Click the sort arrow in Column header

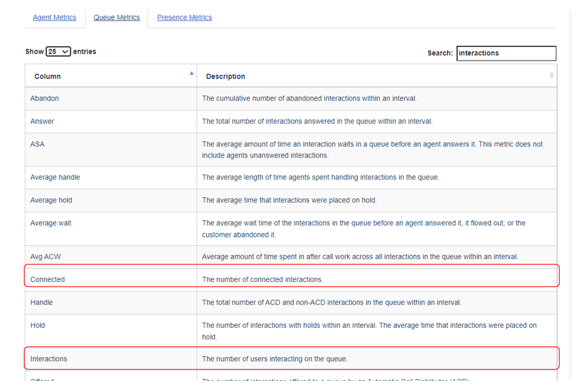pyautogui.click(x=191, y=74)
